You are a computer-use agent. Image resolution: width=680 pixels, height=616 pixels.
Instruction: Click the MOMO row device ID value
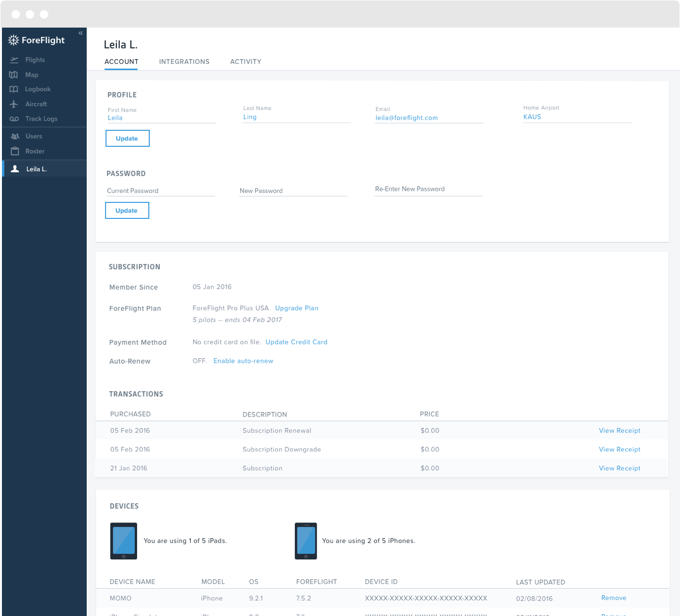(426, 599)
